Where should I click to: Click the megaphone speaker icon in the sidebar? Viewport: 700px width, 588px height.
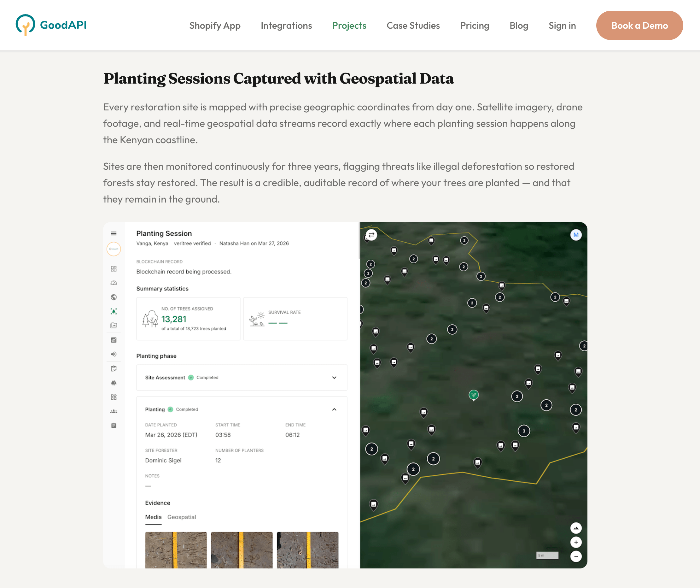coord(114,354)
